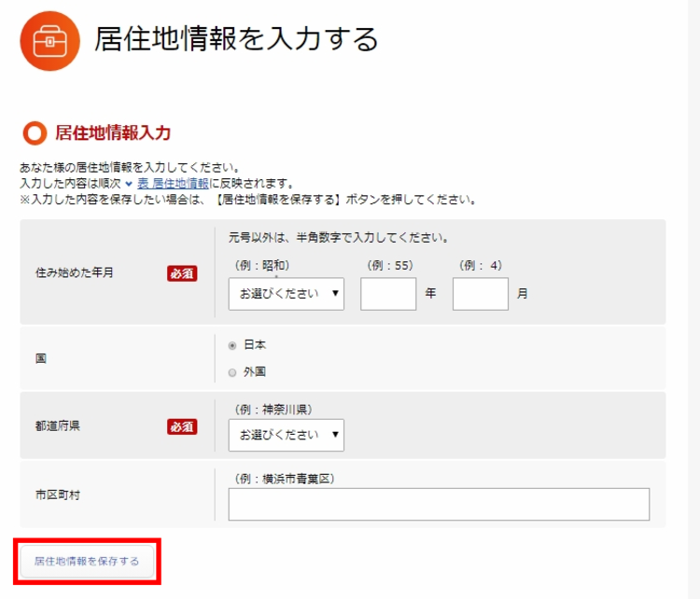Click the 国 row label
Image resolution: width=700 pixels, height=599 pixels.
(x=41, y=358)
